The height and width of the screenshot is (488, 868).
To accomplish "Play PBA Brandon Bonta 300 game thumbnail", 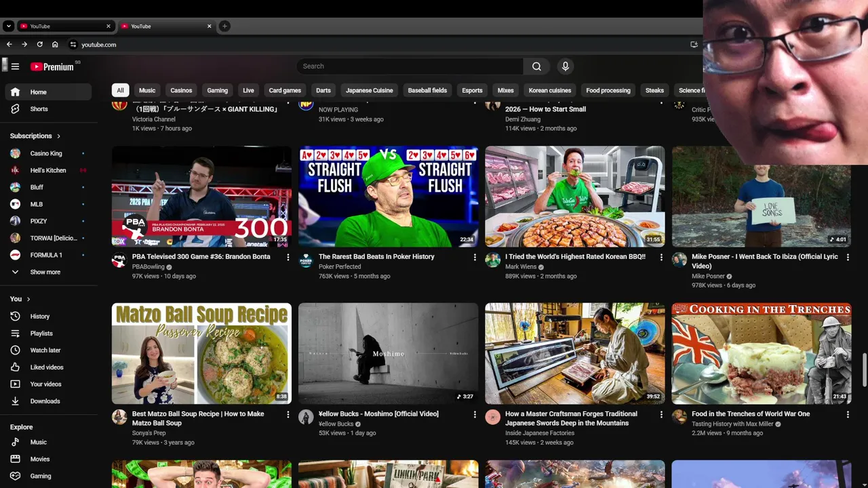I will click(x=201, y=197).
